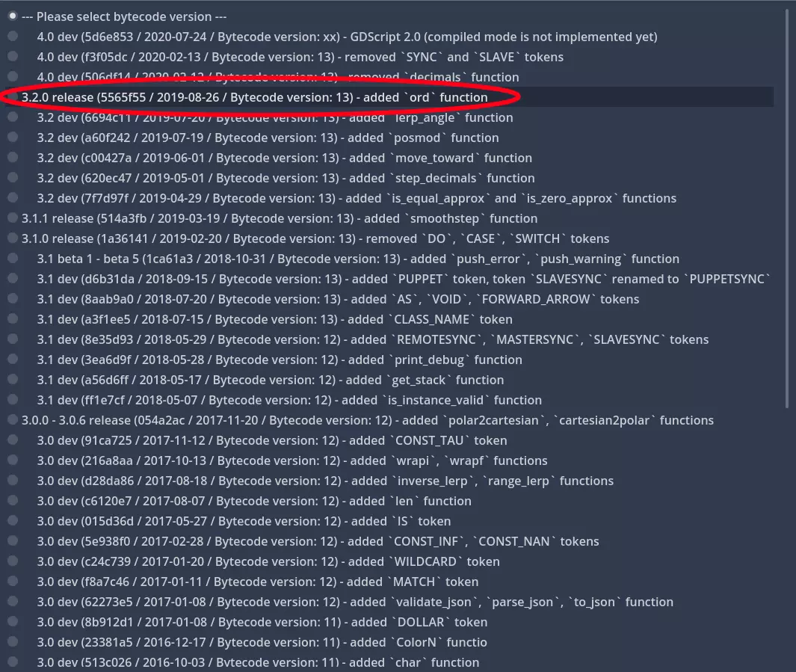Choose 3.0 dev c24c739 added WILDCARD token
Image resolution: width=796 pixels, height=672 pixels.
click(390, 561)
